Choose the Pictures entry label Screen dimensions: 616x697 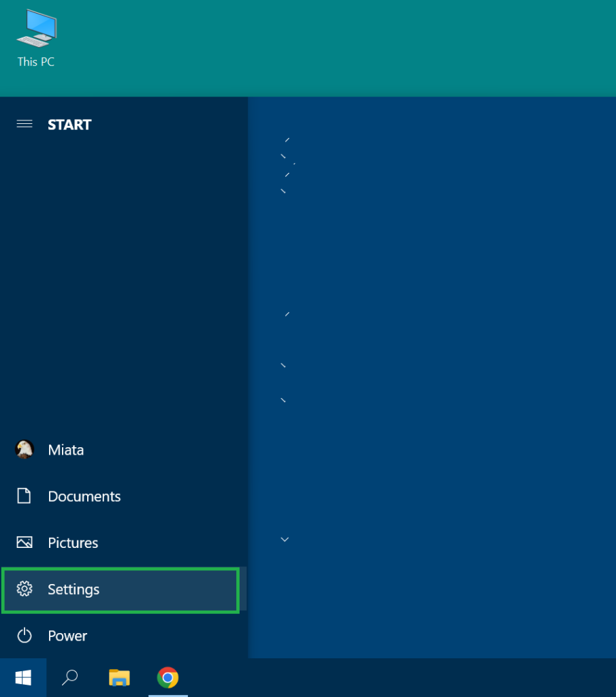click(73, 543)
